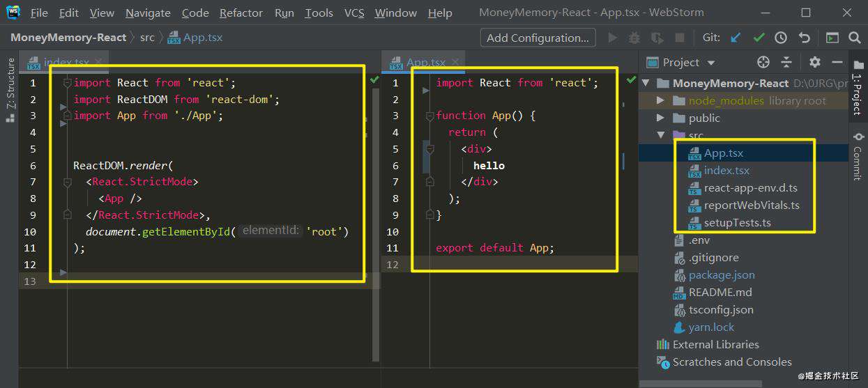Click the src breadcrumb in navigation bar
Image resolution: width=868 pixels, height=388 pixels.
tap(147, 38)
